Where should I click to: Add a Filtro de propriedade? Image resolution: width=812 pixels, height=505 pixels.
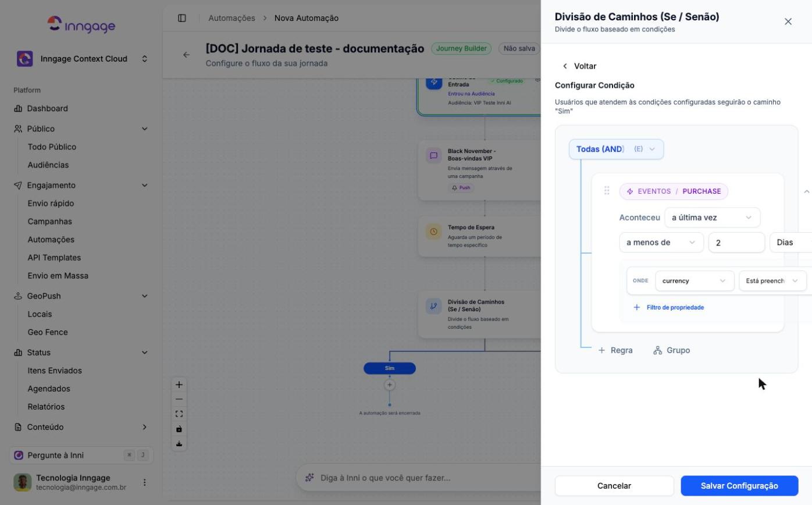pyautogui.click(x=669, y=307)
